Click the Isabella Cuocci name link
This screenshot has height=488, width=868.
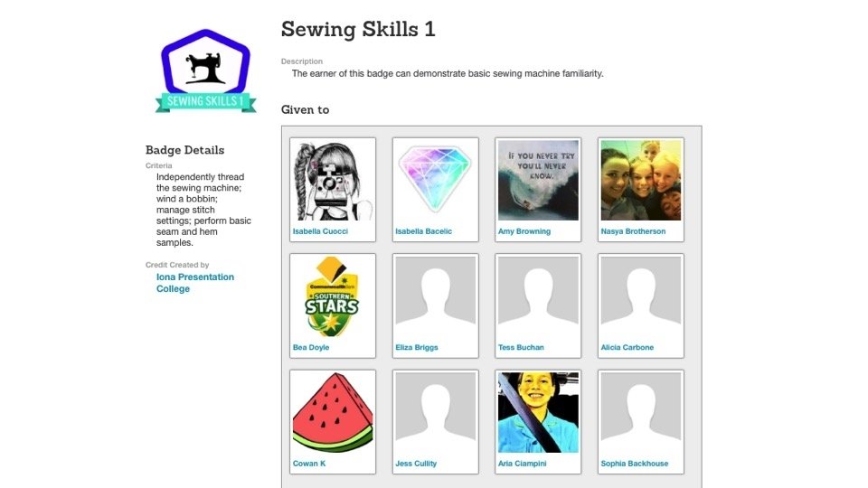click(320, 231)
